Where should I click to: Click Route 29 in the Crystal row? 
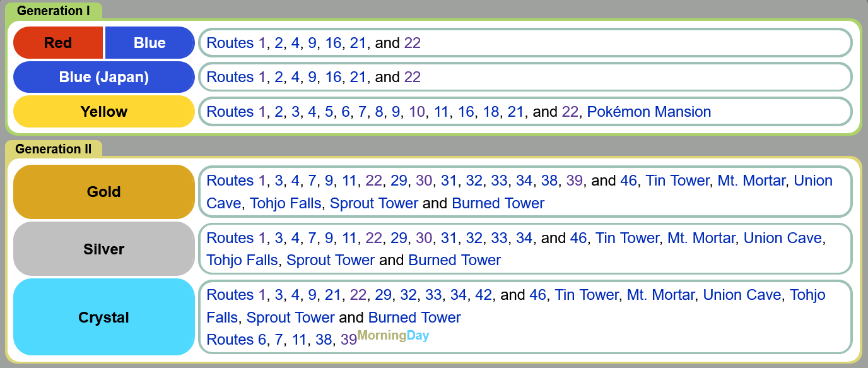(x=384, y=295)
